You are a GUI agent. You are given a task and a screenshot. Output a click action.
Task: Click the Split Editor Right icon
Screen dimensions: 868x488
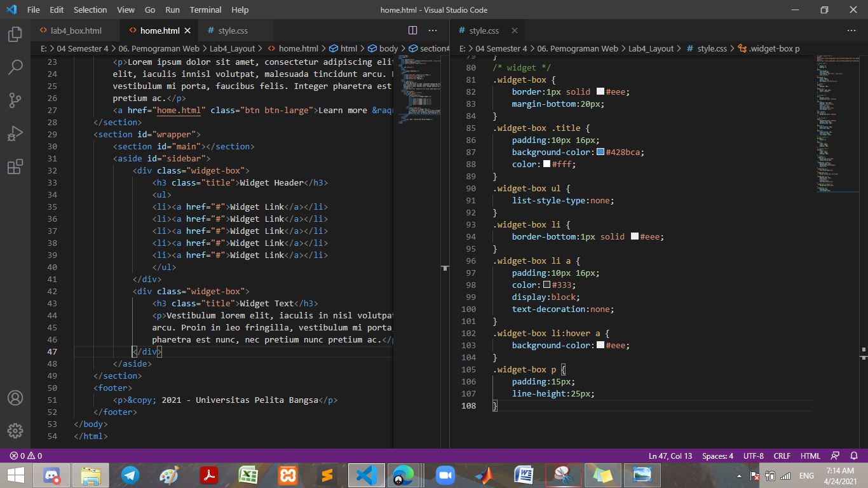tap(412, 30)
